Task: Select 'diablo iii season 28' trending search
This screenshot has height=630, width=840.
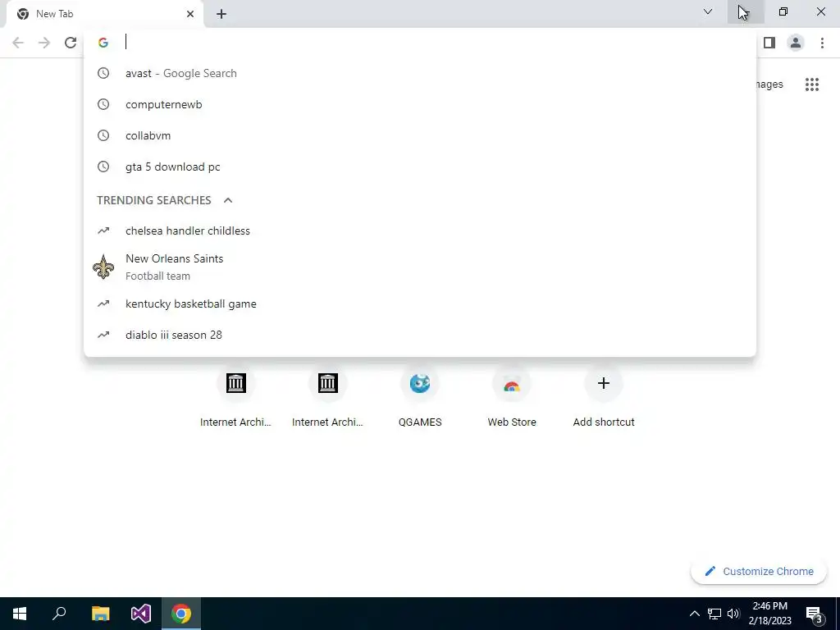Action: click(420, 335)
